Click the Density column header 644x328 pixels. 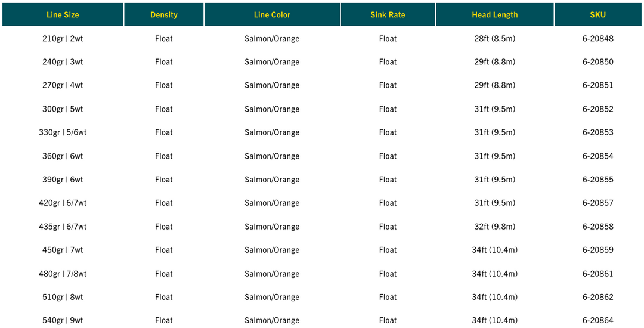click(x=164, y=15)
